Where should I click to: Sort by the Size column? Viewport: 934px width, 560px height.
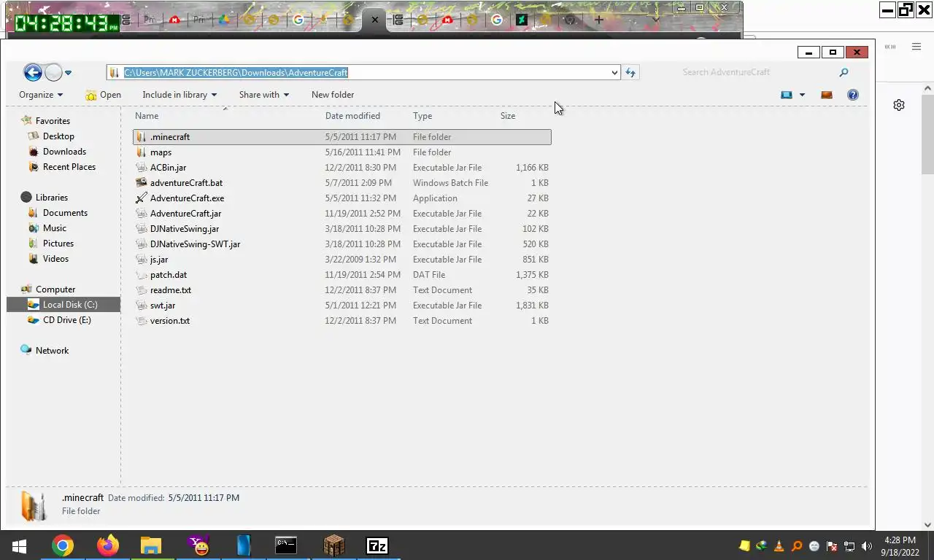point(508,116)
